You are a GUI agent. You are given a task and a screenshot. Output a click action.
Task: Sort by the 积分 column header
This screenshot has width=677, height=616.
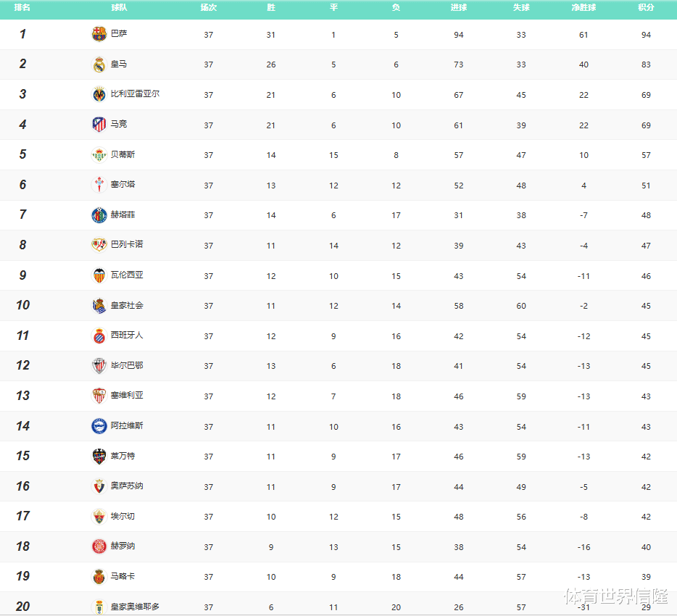pyautogui.click(x=646, y=7)
